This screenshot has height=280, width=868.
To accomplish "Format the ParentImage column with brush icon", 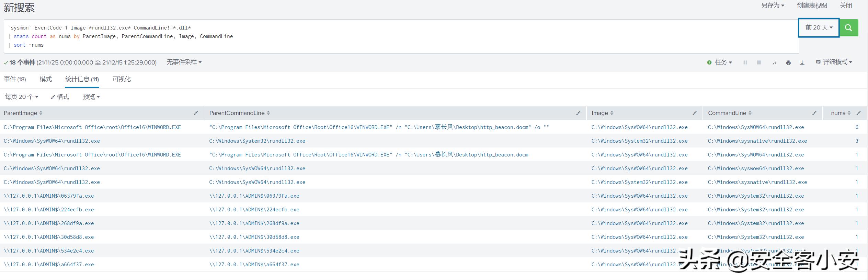I will 196,113.
